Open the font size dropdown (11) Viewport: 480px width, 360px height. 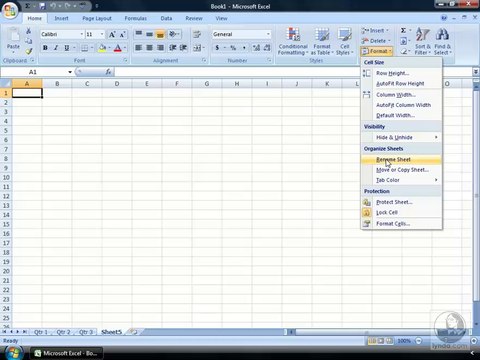[x=102, y=34]
